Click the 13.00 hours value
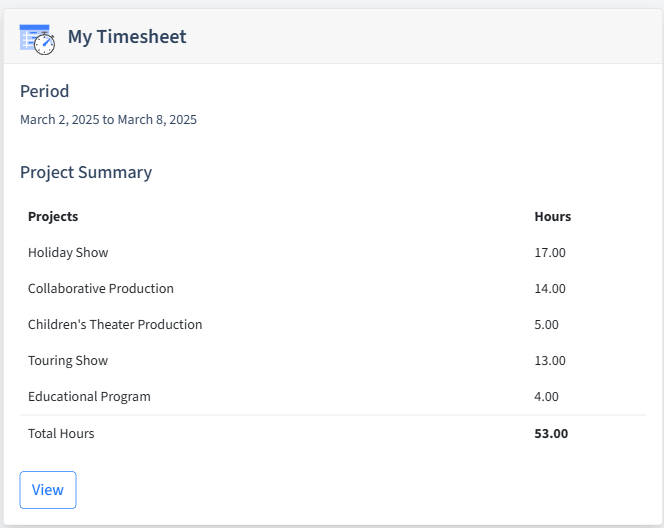This screenshot has width=664, height=528. [x=550, y=361]
